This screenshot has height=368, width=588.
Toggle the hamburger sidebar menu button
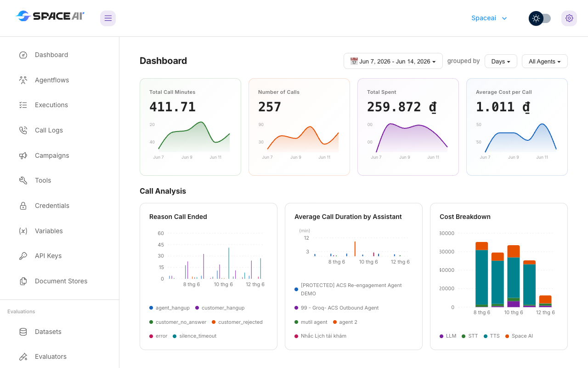tap(108, 18)
